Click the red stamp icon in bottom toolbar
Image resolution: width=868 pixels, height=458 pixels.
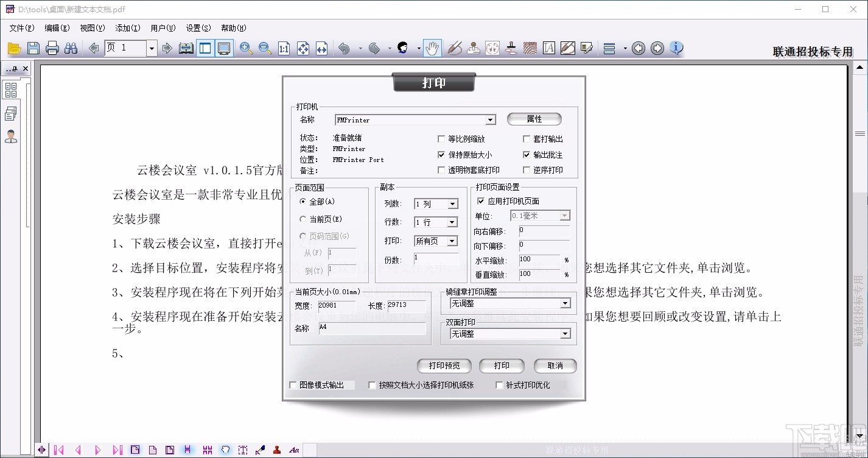click(x=277, y=450)
